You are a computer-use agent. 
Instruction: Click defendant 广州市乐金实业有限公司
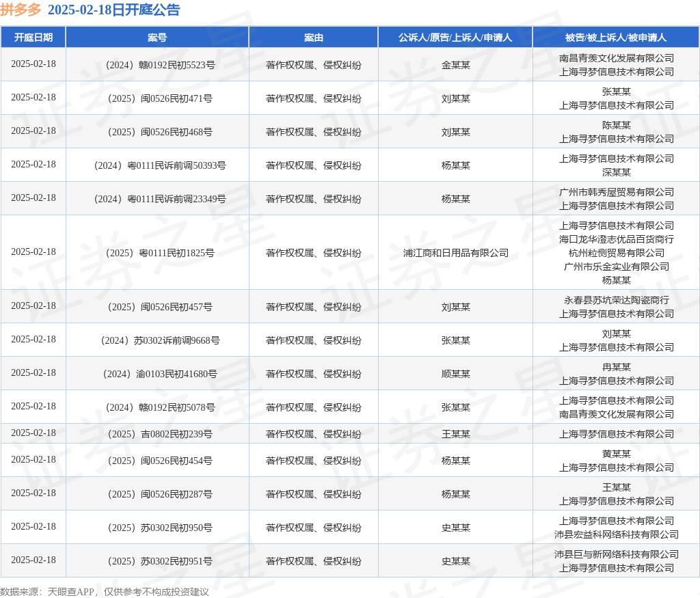point(616,267)
